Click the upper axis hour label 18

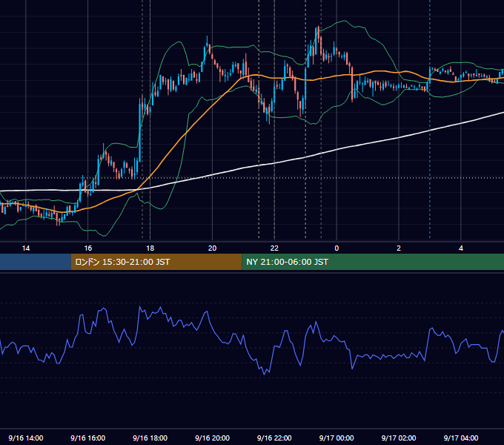[x=150, y=248]
